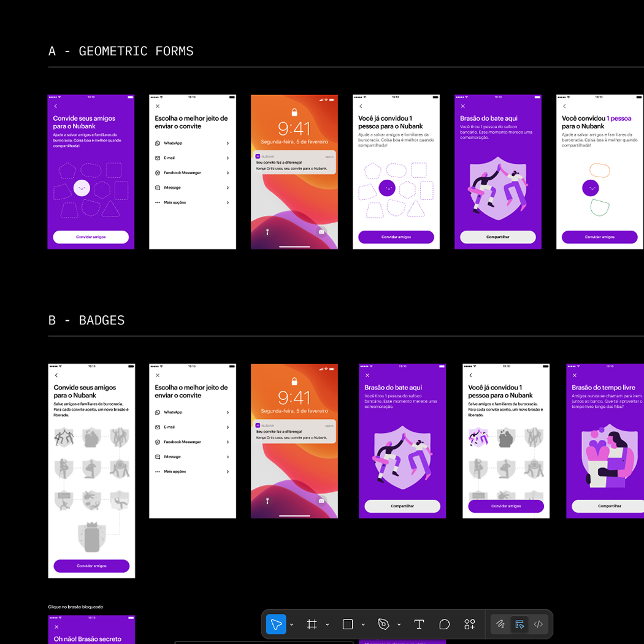Select the Text tool
This screenshot has width=644, height=644.
point(419,624)
